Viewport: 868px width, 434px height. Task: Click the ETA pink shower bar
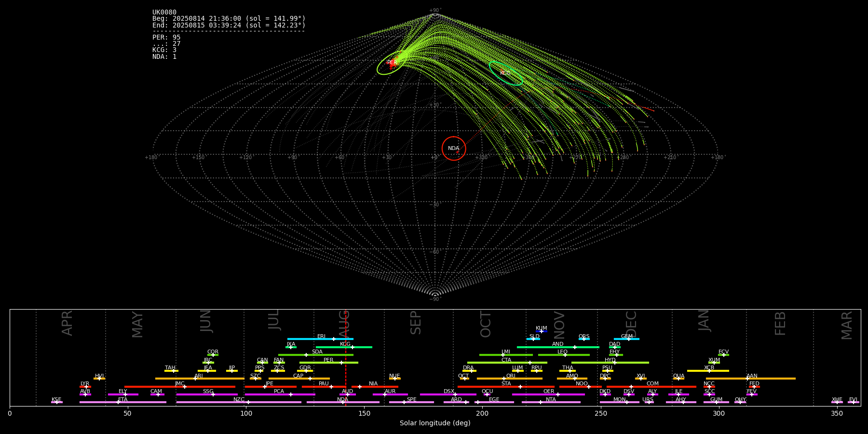[x=123, y=402]
